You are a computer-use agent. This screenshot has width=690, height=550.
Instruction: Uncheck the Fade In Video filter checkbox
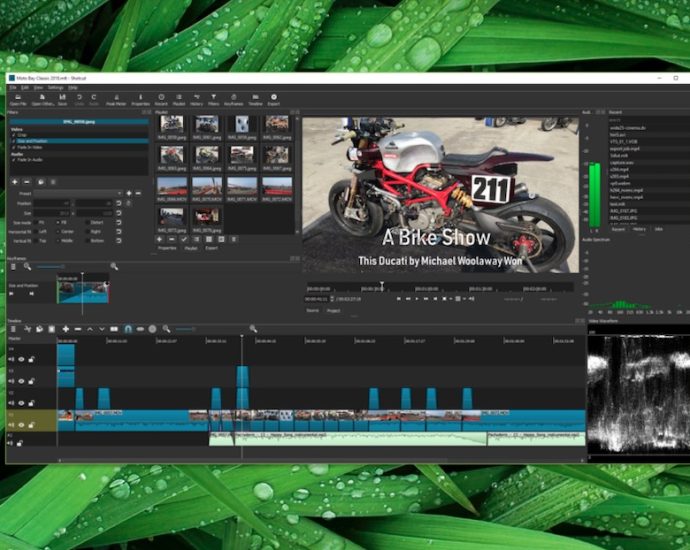tap(14, 147)
